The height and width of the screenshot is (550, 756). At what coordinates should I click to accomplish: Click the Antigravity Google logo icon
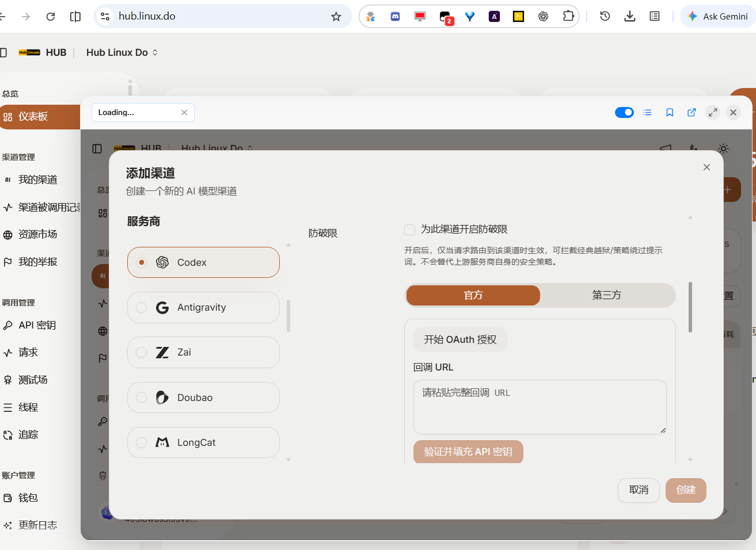pyautogui.click(x=162, y=307)
